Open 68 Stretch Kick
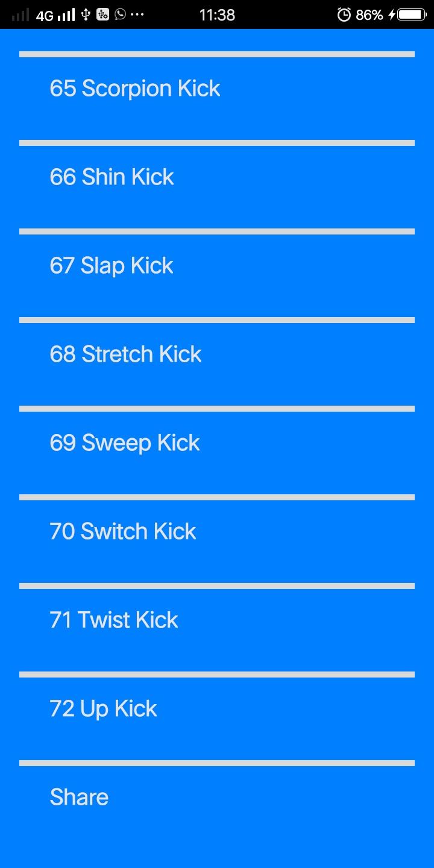The width and height of the screenshot is (434, 868). (x=125, y=354)
